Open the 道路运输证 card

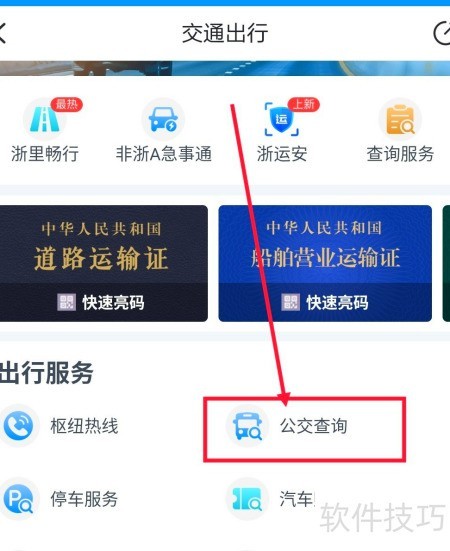(x=104, y=263)
